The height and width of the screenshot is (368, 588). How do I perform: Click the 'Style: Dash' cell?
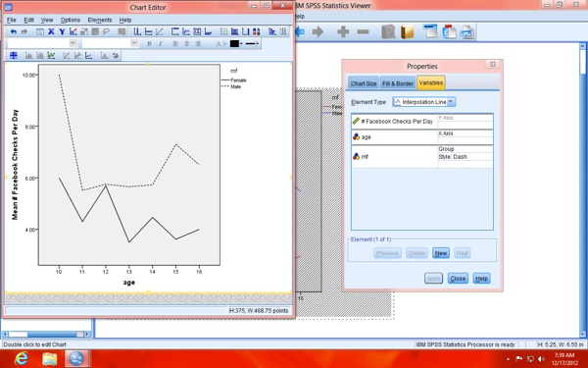[x=465, y=157]
